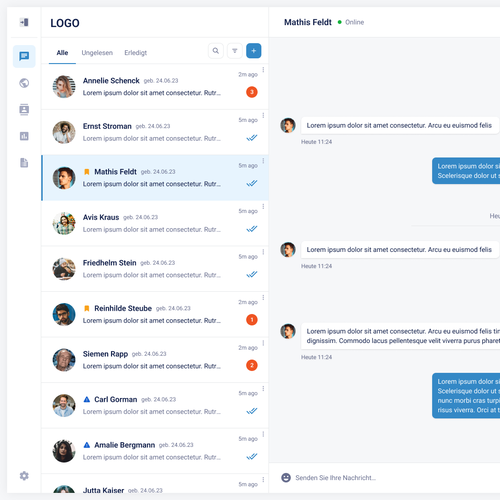Select Carl Gorman in chat list

pos(155,406)
